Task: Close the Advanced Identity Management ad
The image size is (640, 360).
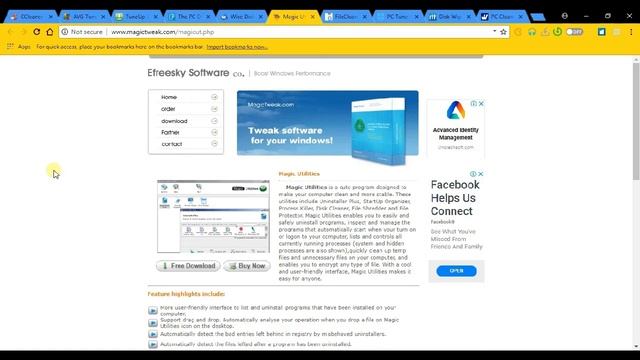Action: 481,104
